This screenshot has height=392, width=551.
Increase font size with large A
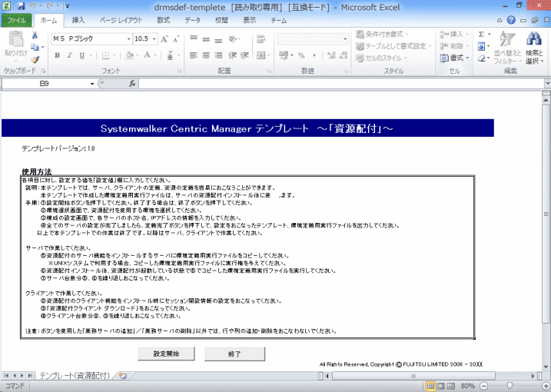164,39
